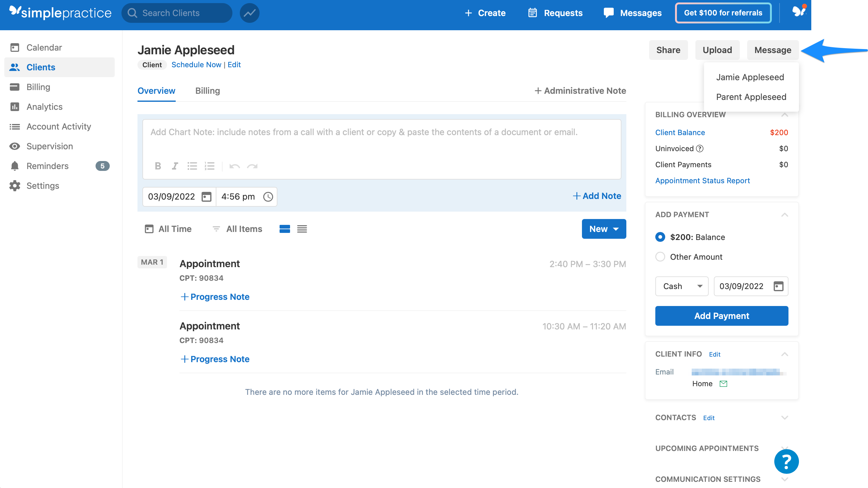Collapse the Add Payment section
868x488 pixels.
(x=784, y=215)
